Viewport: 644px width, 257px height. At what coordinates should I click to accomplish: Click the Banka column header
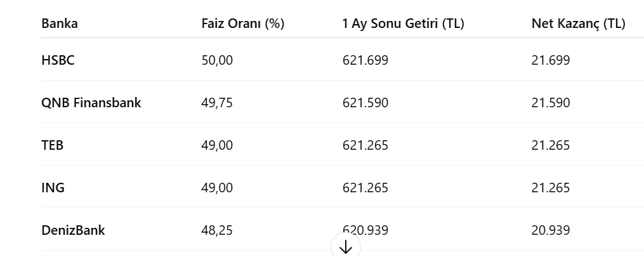(60, 24)
